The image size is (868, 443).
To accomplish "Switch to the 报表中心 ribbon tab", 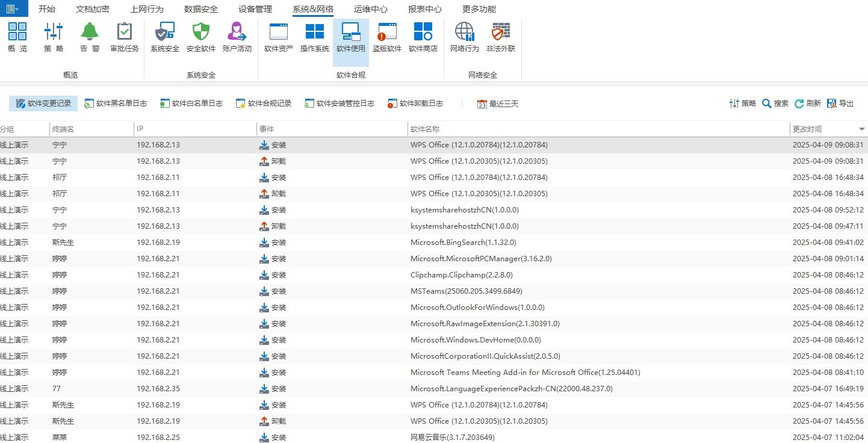I will (x=425, y=9).
